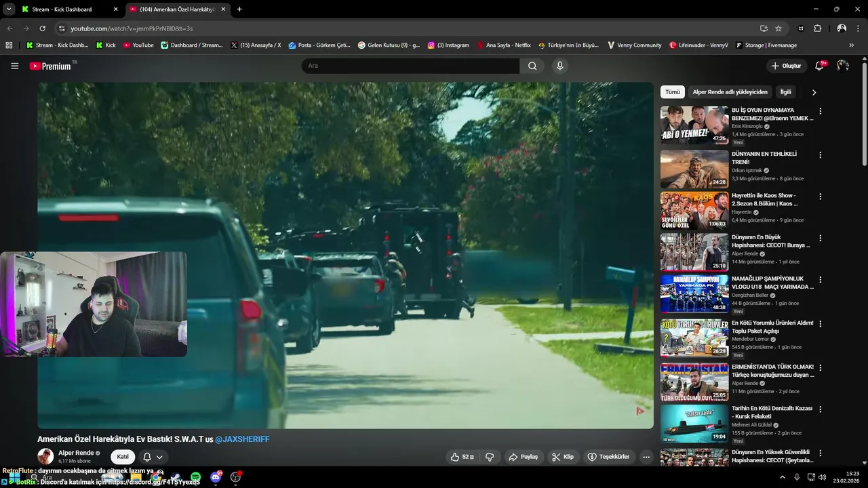Viewport: 868px width, 488px height.
Task: Click the Oluştur create button
Action: pos(785,66)
